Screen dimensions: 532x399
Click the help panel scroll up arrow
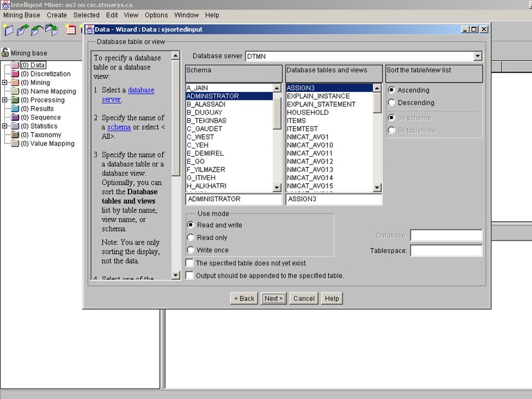[176, 55]
